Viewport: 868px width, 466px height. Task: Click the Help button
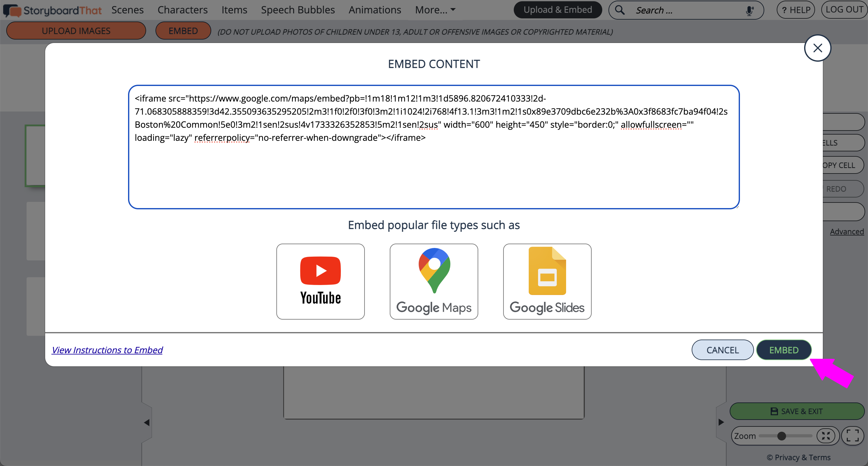[795, 10]
